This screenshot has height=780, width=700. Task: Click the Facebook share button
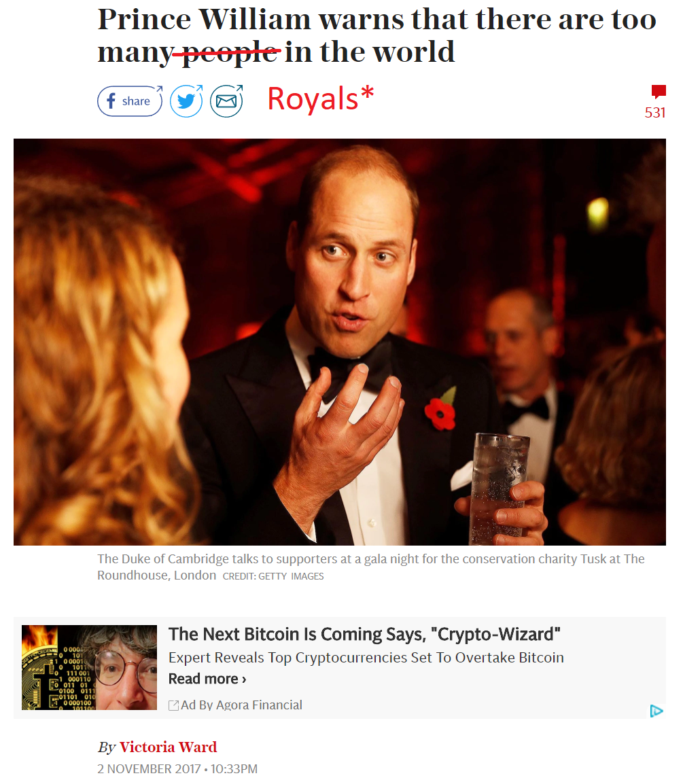point(130,101)
